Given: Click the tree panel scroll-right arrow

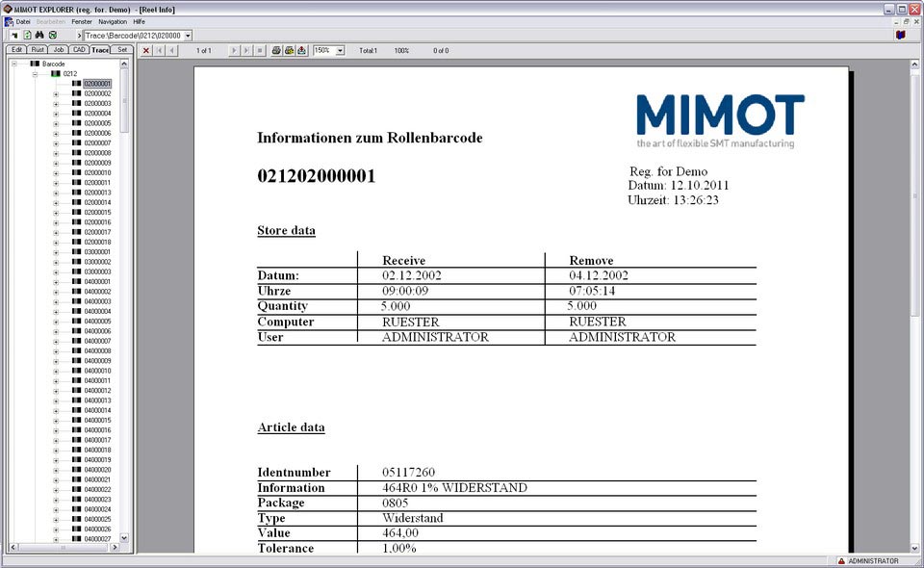Looking at the screenshot, I should pyautogui.click(x=115, y=548).
